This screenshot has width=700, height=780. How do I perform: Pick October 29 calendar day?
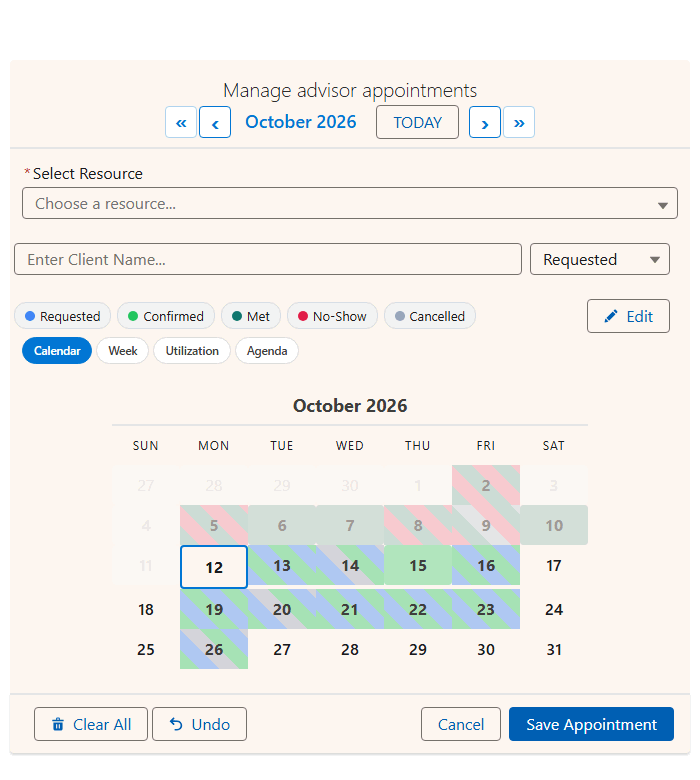point(418,649)
